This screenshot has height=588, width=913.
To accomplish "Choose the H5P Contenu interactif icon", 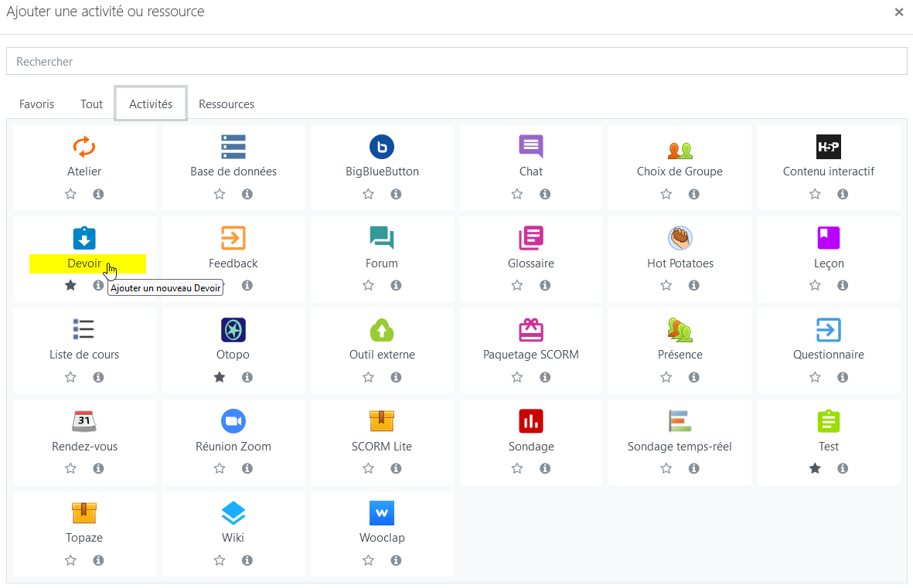I will 828,147.
